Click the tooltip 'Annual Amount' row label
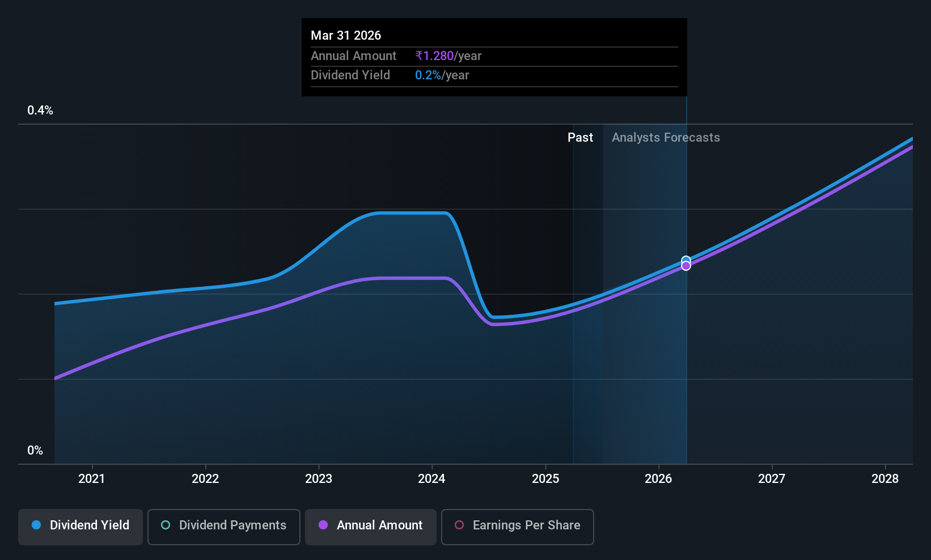931x560 pixels. coord(354,56)
